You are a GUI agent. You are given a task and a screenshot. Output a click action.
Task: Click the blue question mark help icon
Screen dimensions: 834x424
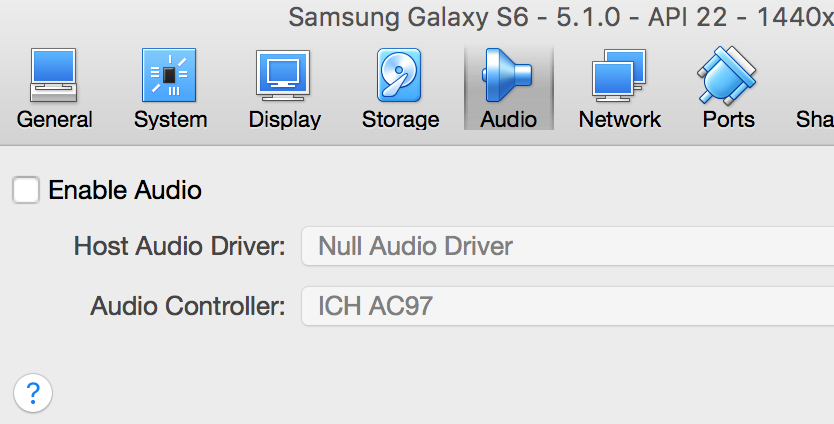(x=33, y=391)
